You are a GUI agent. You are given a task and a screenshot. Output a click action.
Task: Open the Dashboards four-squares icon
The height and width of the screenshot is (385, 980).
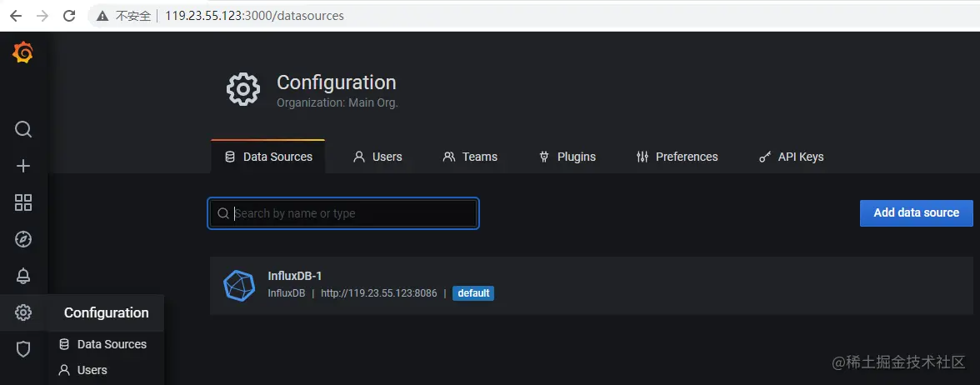[x=23, y=202]
